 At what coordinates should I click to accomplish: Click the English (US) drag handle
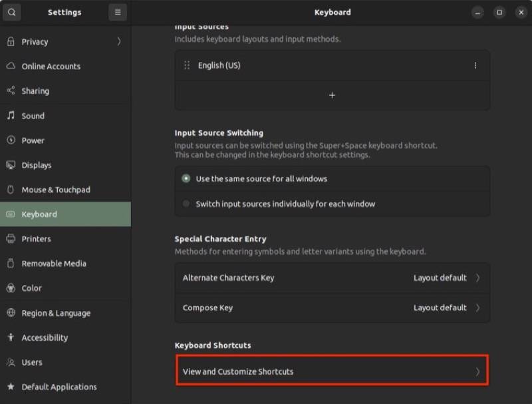(x=186, y=65)
